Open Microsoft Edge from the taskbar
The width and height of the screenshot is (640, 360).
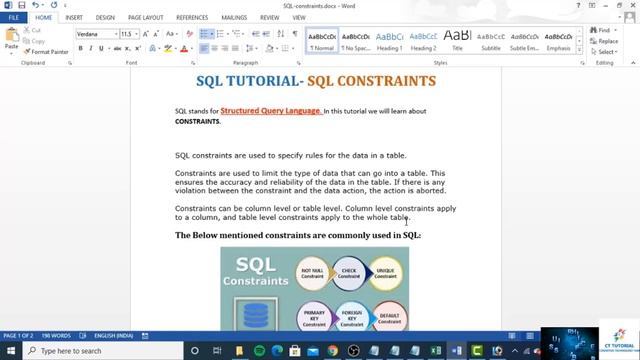277,351
